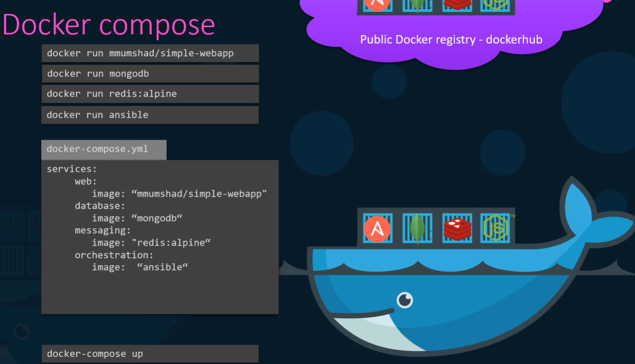The height and width of the screenshot is (364, 635).
Task: Click the "docker-compose.yml" file label
Action: click(x=104, y=149)
